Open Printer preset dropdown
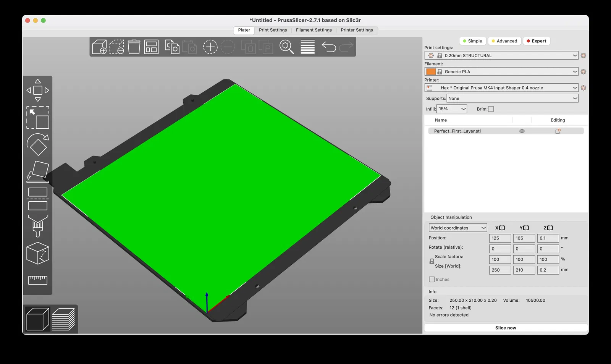Image resolution: width=611 pixels, height=364 pixels. coord(501,87)
